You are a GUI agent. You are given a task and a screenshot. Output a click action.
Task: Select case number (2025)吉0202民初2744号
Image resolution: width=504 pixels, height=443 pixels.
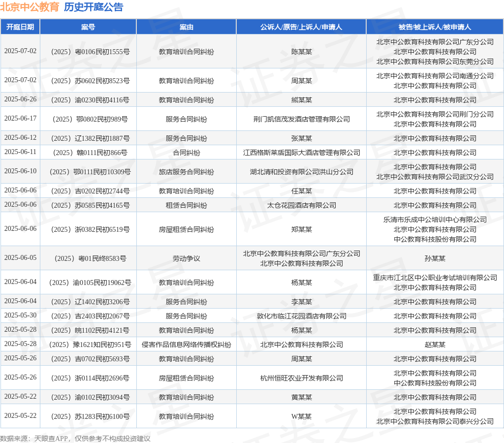[90, 191]
